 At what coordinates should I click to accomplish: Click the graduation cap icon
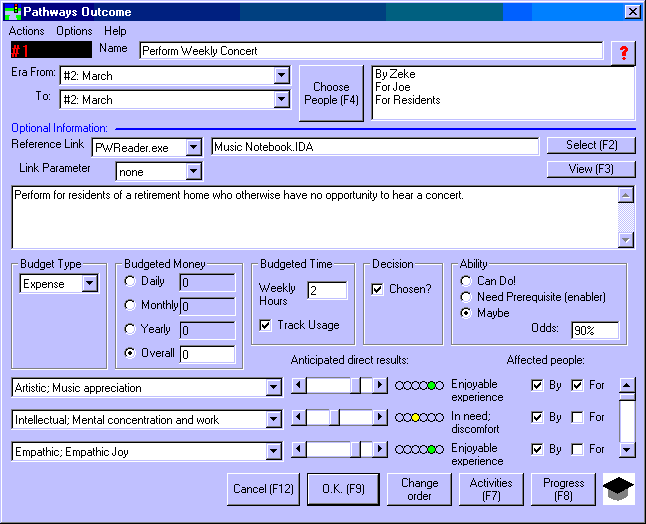click(x=618, y=490)
